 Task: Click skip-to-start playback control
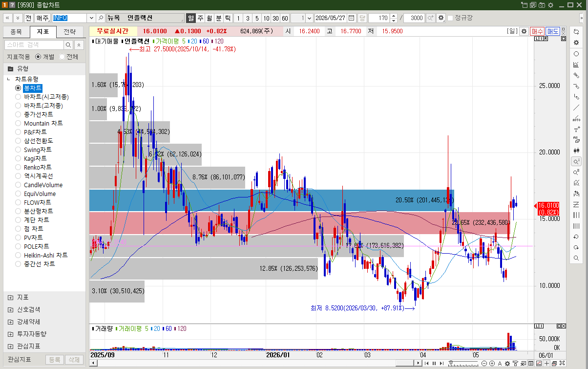[427, 363]
